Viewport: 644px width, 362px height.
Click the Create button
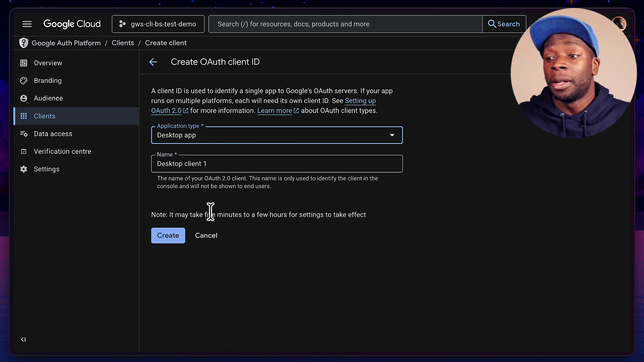pyautogui.click(x=168, y=235)
